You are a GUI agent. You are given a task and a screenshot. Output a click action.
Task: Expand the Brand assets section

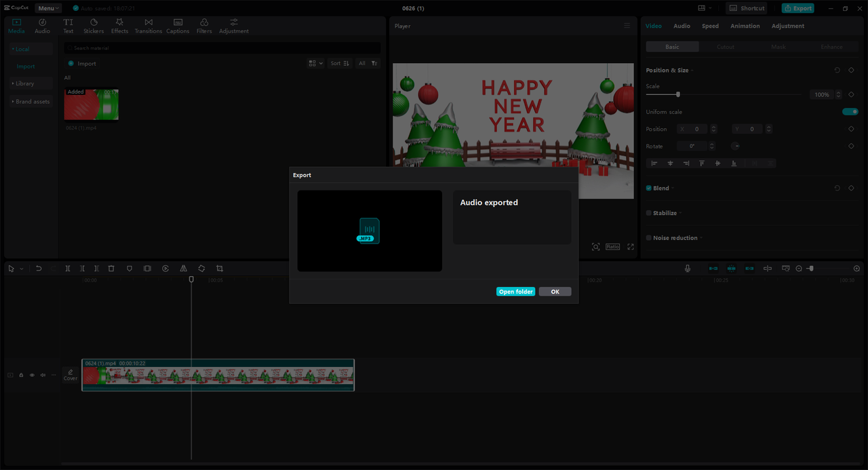pos(31,102)
